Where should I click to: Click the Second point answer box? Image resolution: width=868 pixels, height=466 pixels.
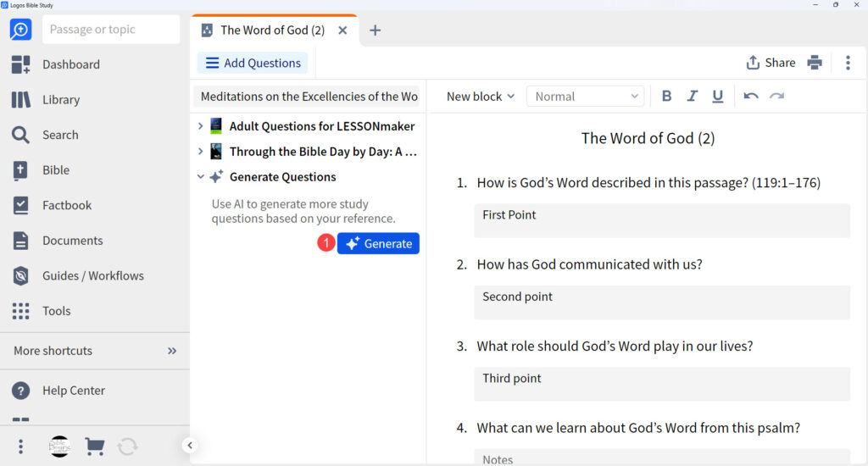click(661, 302)
